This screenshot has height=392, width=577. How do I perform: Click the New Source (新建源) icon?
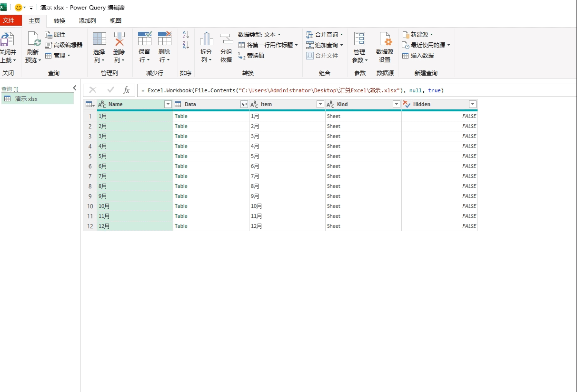[x=406, y=35]
